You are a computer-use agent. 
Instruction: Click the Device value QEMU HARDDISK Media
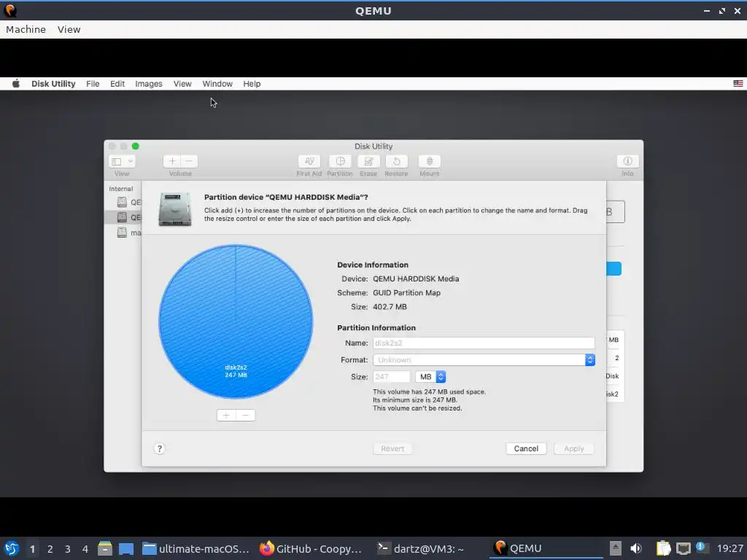(x=416, y=279)
